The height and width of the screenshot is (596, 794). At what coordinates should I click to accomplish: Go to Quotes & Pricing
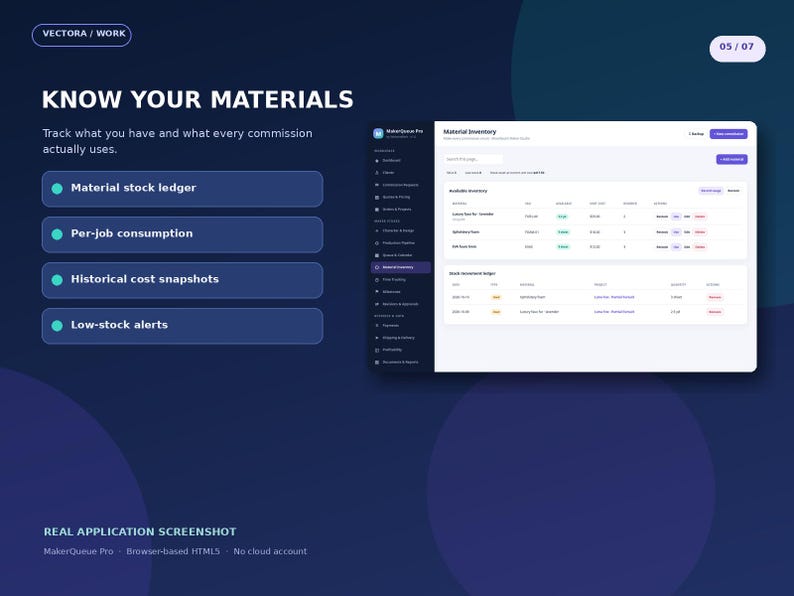(x=400, y=197)
